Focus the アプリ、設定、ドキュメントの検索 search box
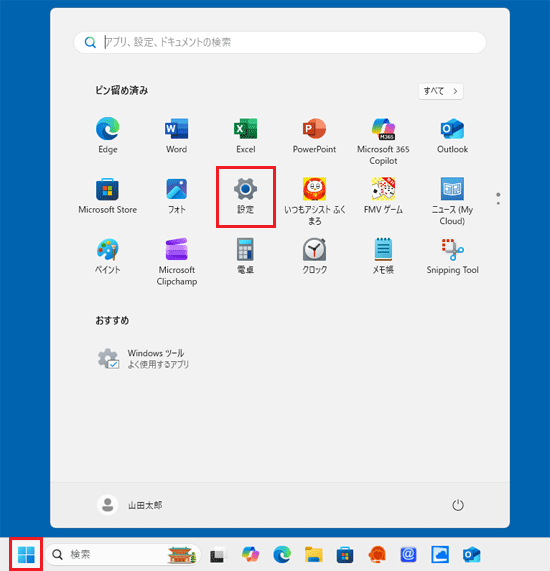The width and height of the screenshot is (550, 571). 280,43
